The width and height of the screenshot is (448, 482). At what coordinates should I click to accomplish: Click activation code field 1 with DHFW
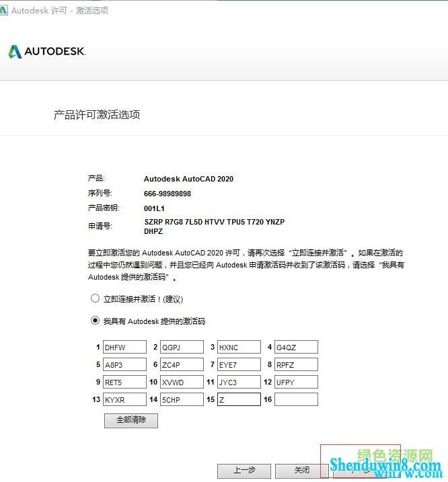[124, 347]
